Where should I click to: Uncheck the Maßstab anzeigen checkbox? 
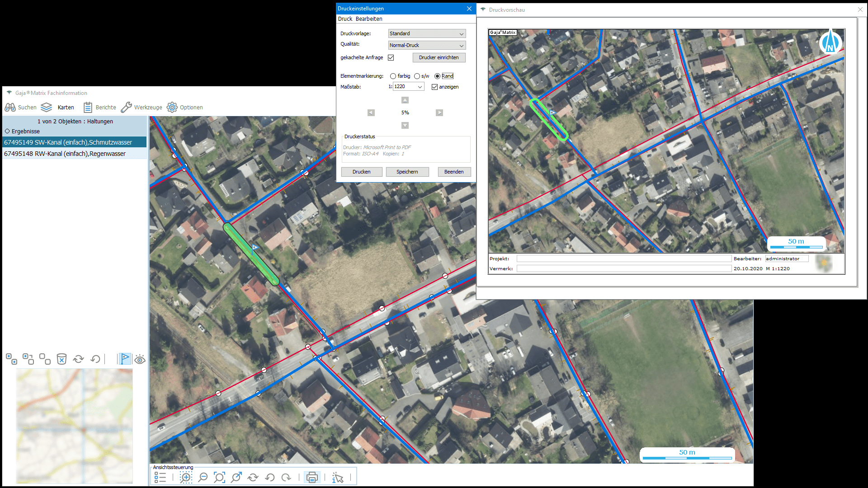[434, 87]
